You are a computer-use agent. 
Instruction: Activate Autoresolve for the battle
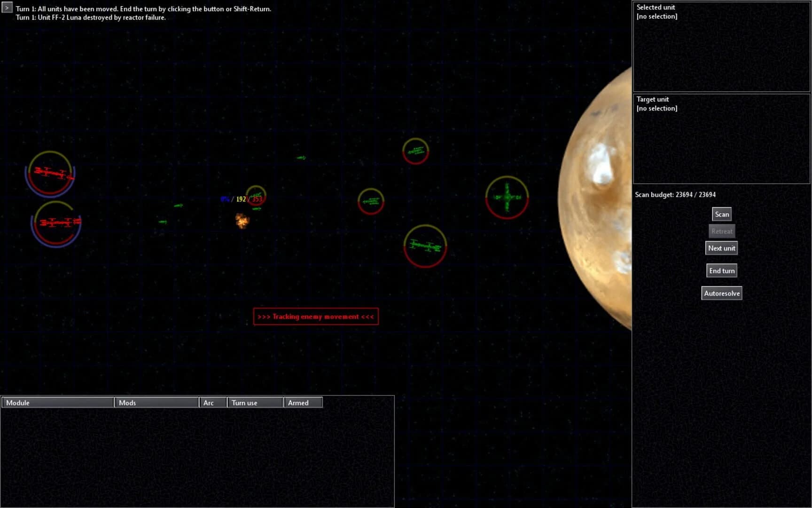721,293
